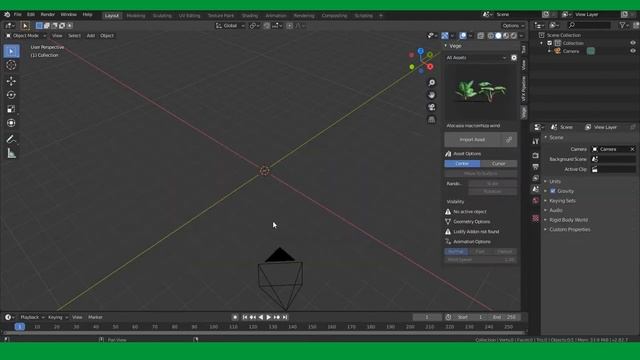Open the File menu
This screenshot has height=360, width=640.
click(x=18, y=15)
